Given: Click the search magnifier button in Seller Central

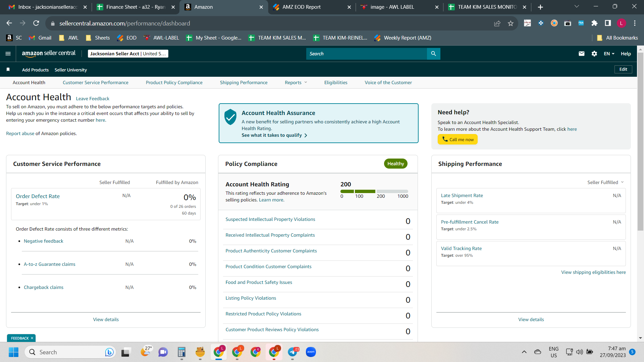Looking at the screenshot, I should click(433, 54).
